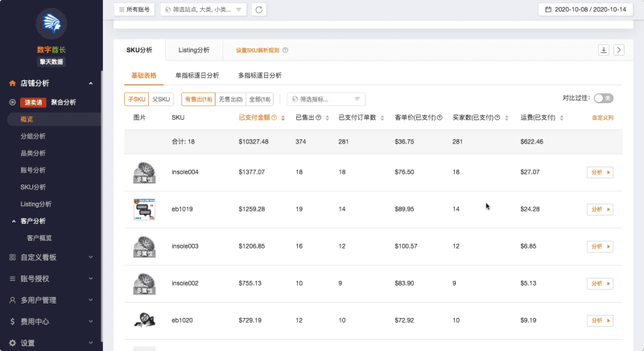The height and width of the screenshot is (351, 644).
Task: Click the dollar icon beside 费用中心
Action: point(12,321)
